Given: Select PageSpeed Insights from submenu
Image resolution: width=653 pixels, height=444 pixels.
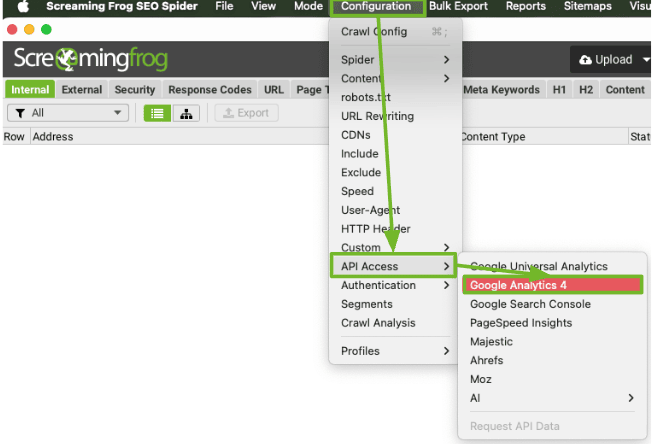Looking at the screenshot, I should tap(521, 323).
